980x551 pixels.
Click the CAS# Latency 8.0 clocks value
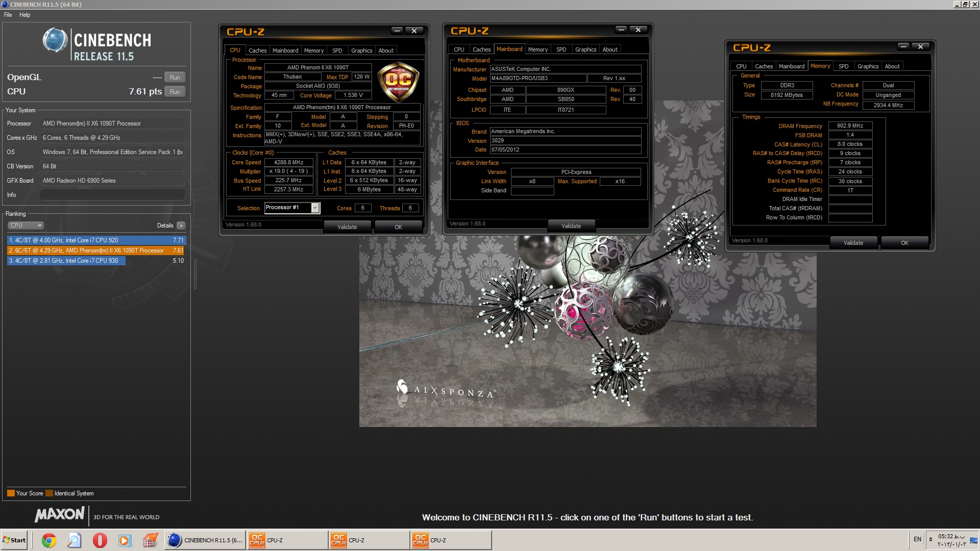pos(850,144)
